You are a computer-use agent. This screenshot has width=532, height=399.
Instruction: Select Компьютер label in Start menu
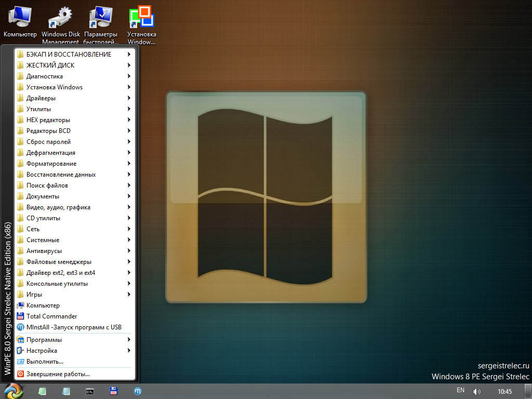coord(43,305)
